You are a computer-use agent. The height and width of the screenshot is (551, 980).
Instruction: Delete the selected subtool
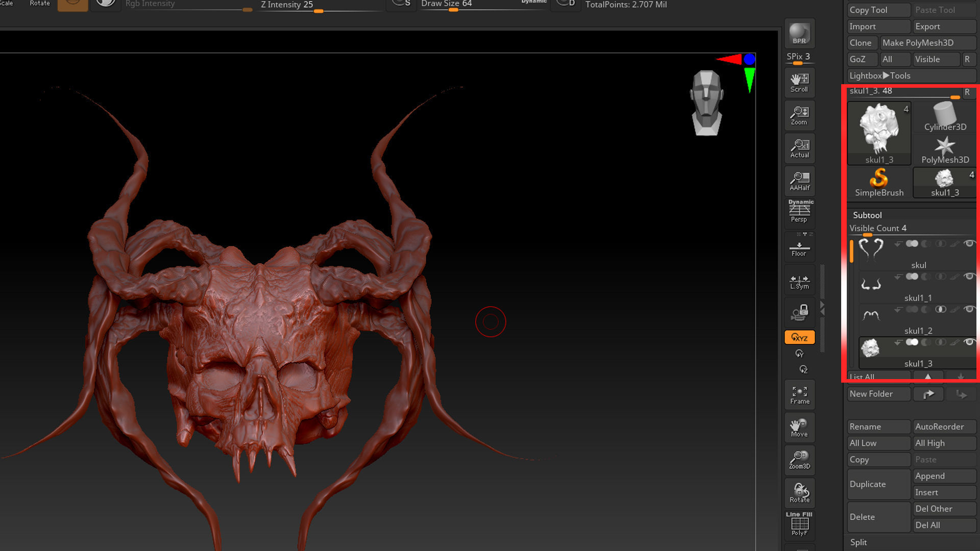coord(879,517)
